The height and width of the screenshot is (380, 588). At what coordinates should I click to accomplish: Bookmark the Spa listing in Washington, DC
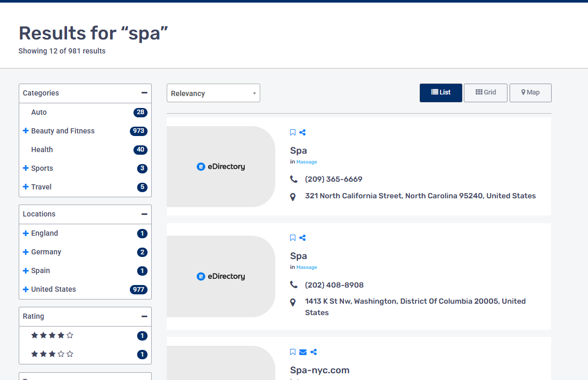click(x=293, y=238)
